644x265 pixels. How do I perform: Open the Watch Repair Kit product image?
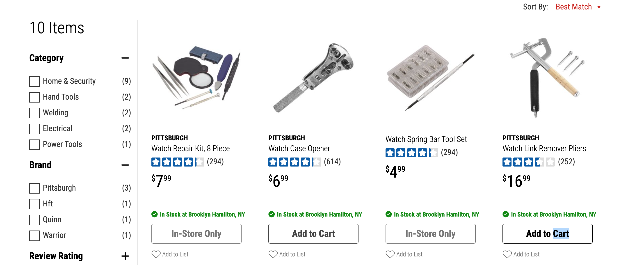click(196, 78)
